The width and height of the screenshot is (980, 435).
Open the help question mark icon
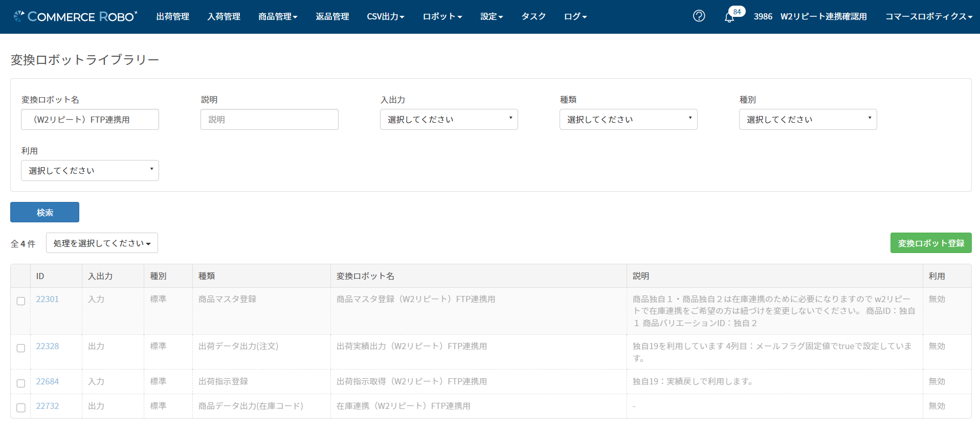click(x=699, y=16)
